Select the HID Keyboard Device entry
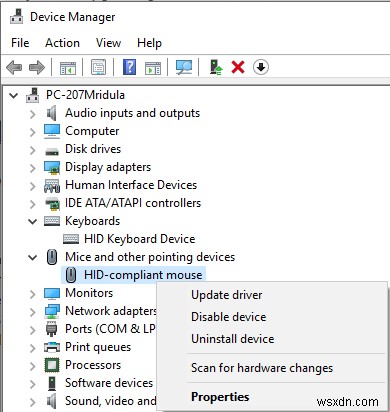The height and width of the screenshot is (412, 390). tap(139, 239)
